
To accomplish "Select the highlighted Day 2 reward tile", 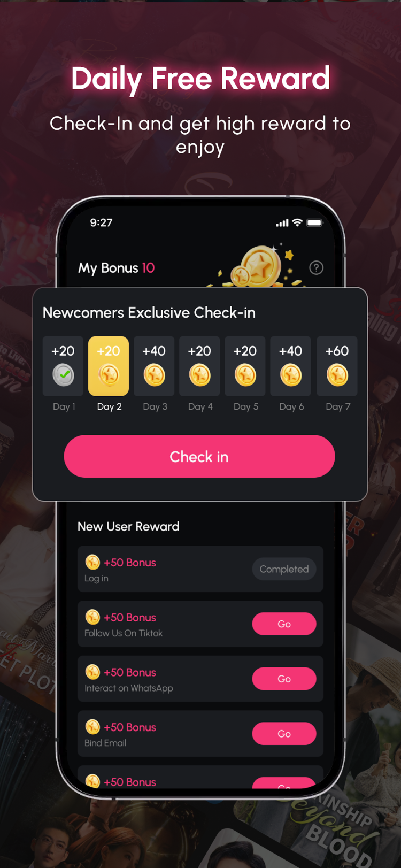I will [x=109, y=366].
